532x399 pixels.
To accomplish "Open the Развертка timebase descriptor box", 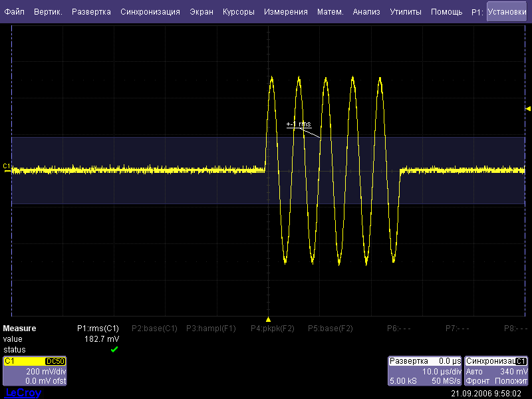I will (x=425, y=371).
